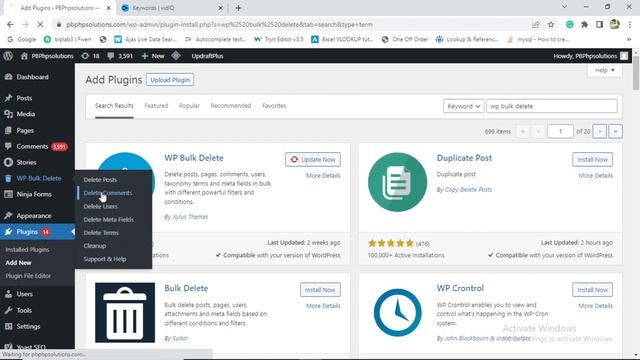This screenshot has width=640, height=360.
Task: Stop loading the page in browser
Action: (x=40, y=24)
